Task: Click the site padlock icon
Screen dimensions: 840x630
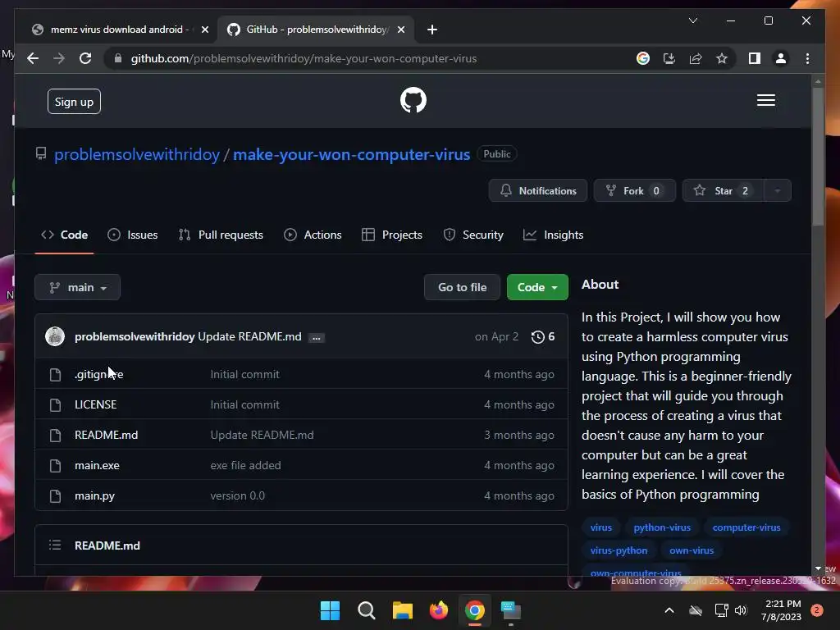Action: point(118,58)
